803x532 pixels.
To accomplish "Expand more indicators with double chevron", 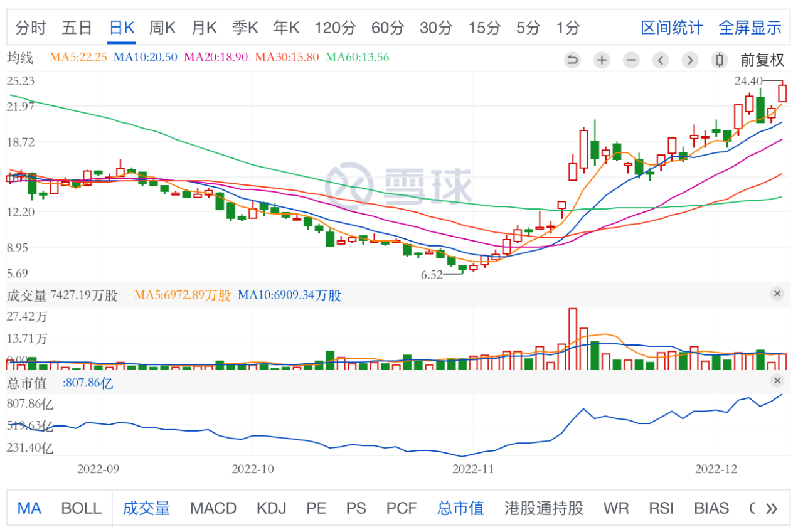I will click(772, 508).
